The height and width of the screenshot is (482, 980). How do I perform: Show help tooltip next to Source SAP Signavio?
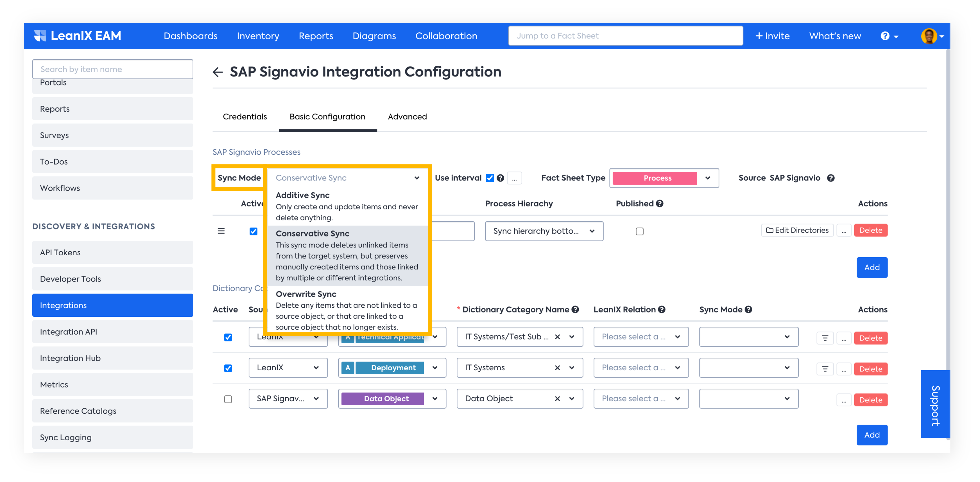coord(831,178)
